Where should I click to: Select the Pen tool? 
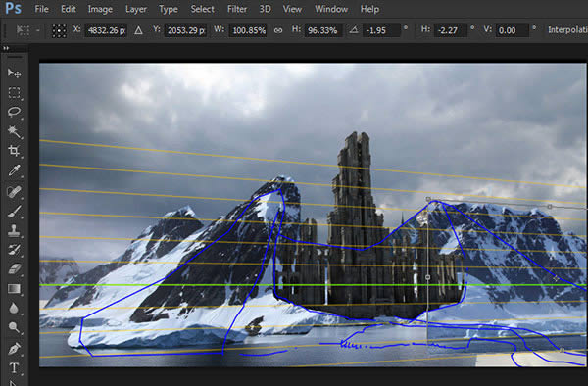[14, 348]
